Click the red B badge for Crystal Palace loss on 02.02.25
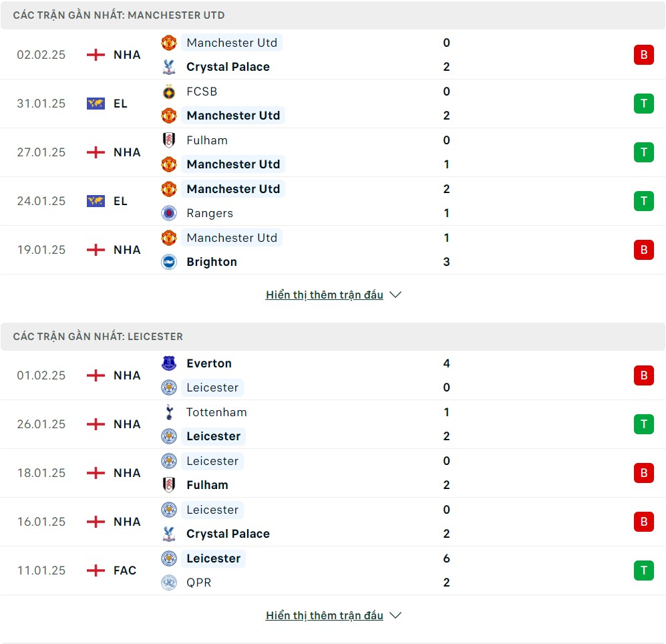Image resolution: width=666 pixels, height=644 pixels. tap(643, 55)
